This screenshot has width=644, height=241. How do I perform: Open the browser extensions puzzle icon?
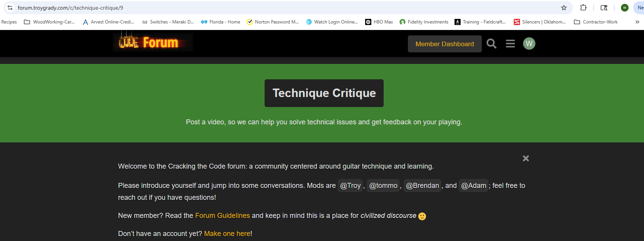(x=583, y=8)
